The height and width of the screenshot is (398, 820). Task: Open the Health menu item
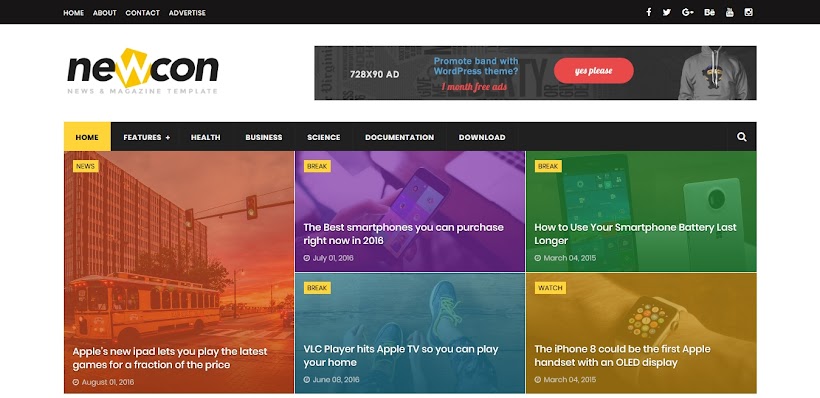tap(206, 137)
